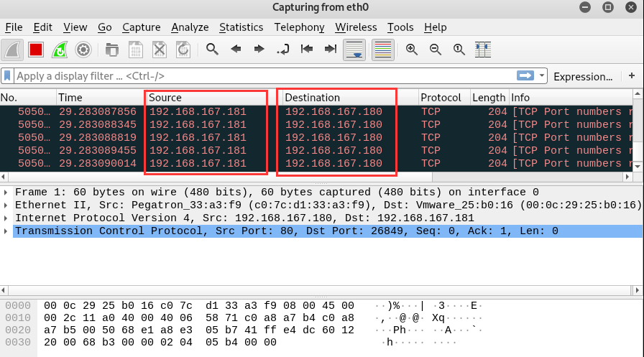The height and width of the screenshot is (357, 644).
Task: Expand Transmission Control Protocol node
Action: point(6,231)
